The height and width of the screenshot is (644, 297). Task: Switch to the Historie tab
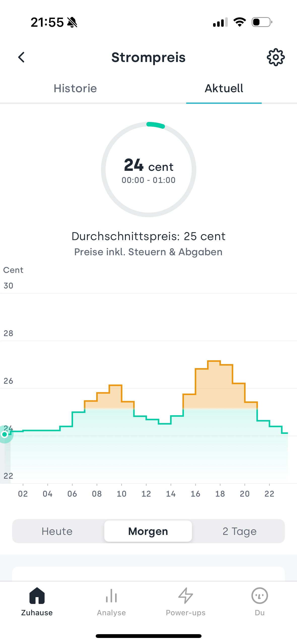75,88
